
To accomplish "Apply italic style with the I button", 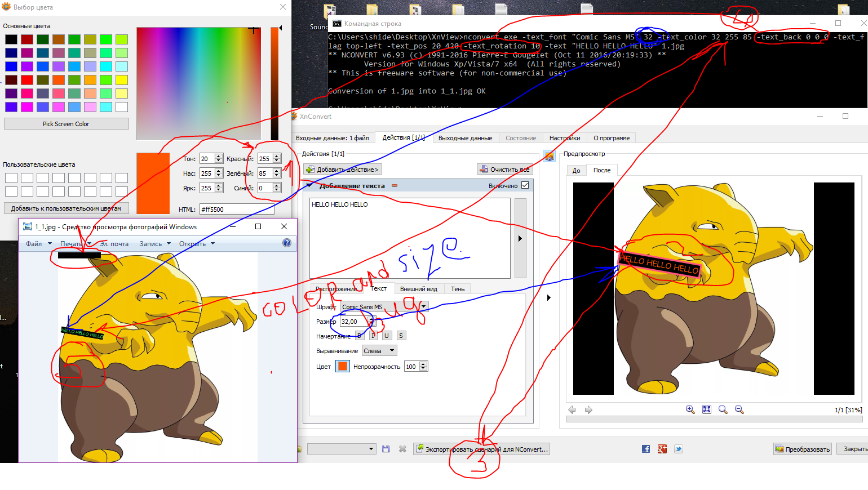I will [373, 336].
